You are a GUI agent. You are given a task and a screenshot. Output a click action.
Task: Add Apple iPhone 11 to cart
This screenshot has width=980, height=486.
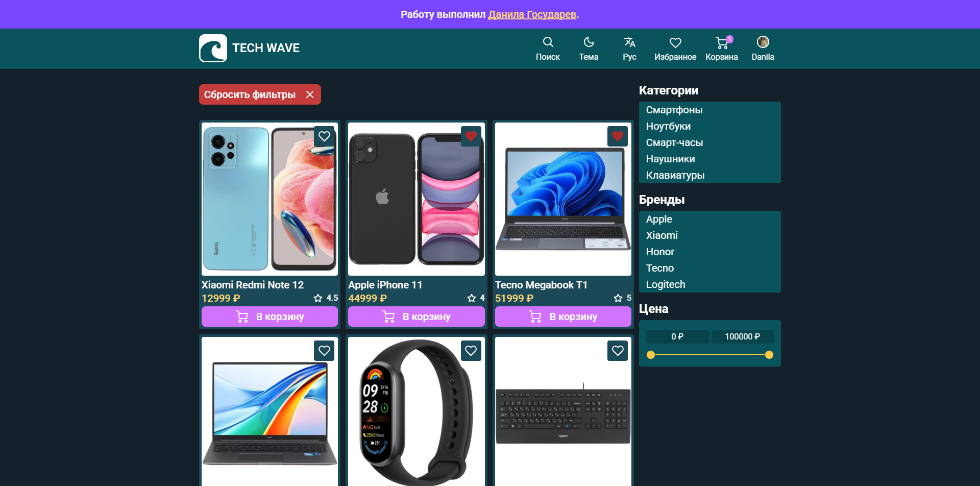click(416, 317)
